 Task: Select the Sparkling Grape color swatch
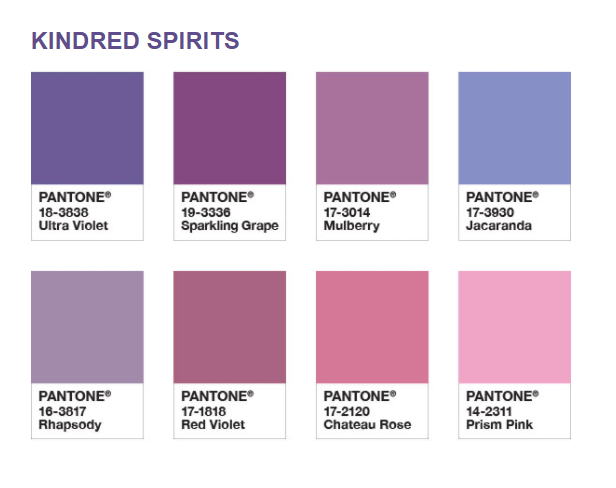click(230, 128)
